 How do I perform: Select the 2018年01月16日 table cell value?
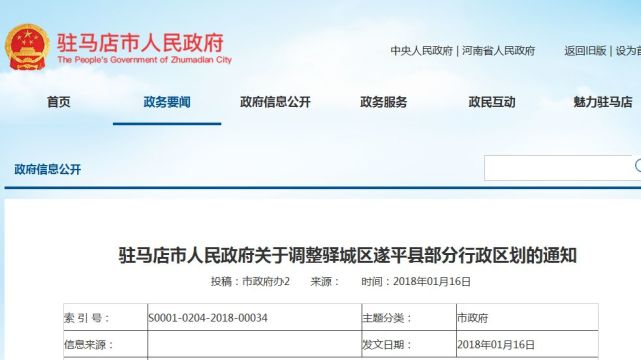pyautogui.click(x=496, y=345)
